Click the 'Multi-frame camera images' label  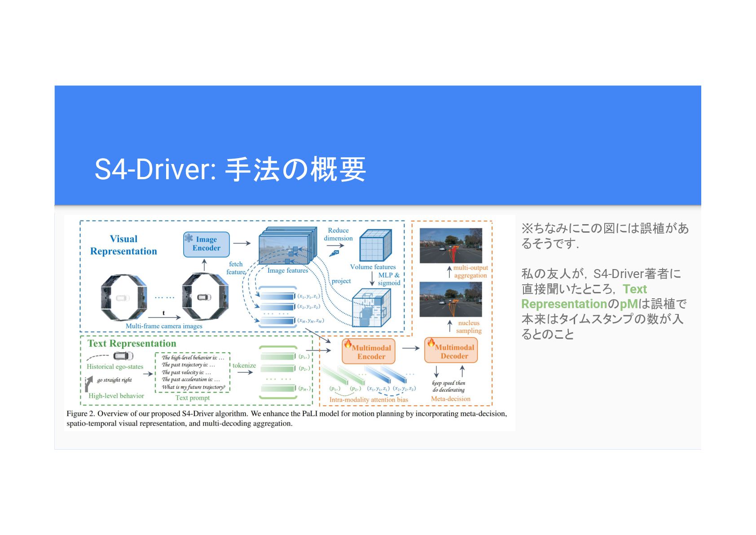tap(164, 326)
